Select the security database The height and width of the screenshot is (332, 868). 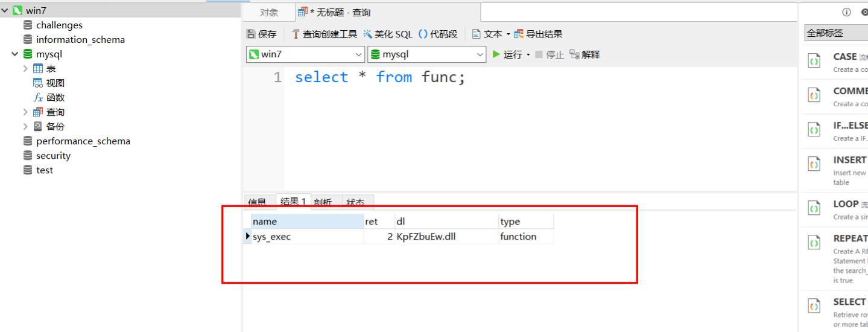pyautogui.click(x=53, y=156)
